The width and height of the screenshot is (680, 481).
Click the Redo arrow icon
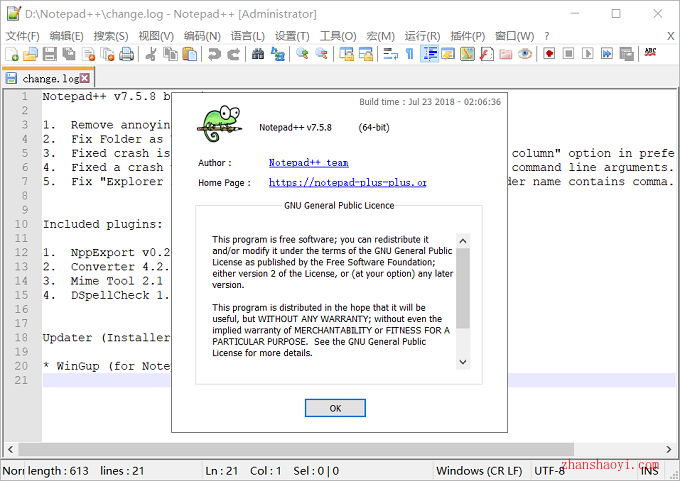(x=233, y=54)
